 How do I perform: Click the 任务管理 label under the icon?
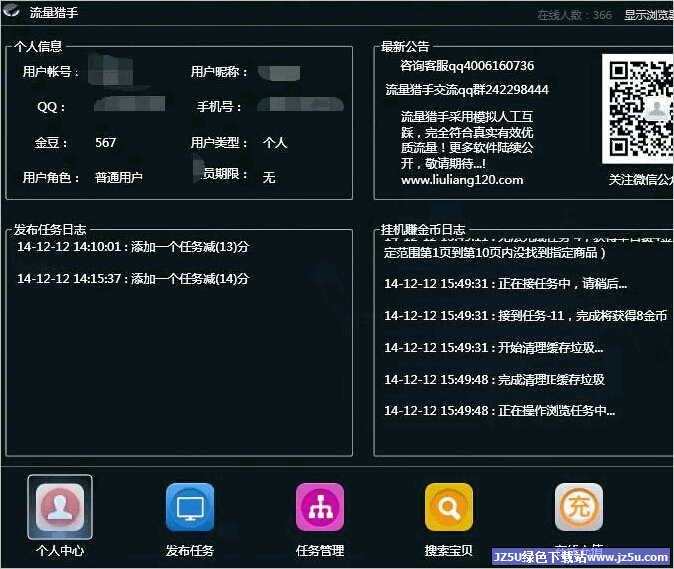320,551
